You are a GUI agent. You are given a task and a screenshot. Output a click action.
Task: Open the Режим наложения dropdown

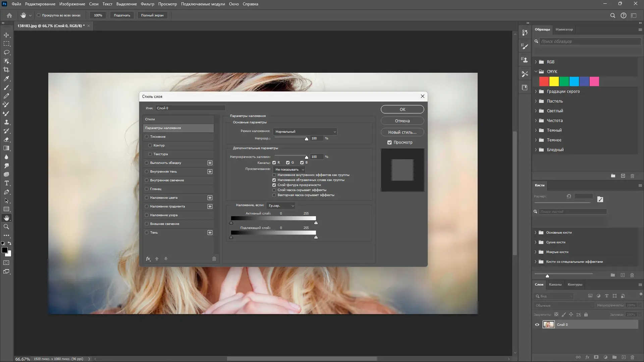[305, 132]
